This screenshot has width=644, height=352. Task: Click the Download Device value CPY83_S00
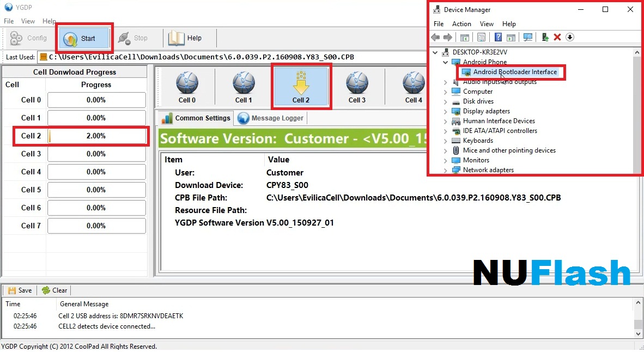click(287, 185)
